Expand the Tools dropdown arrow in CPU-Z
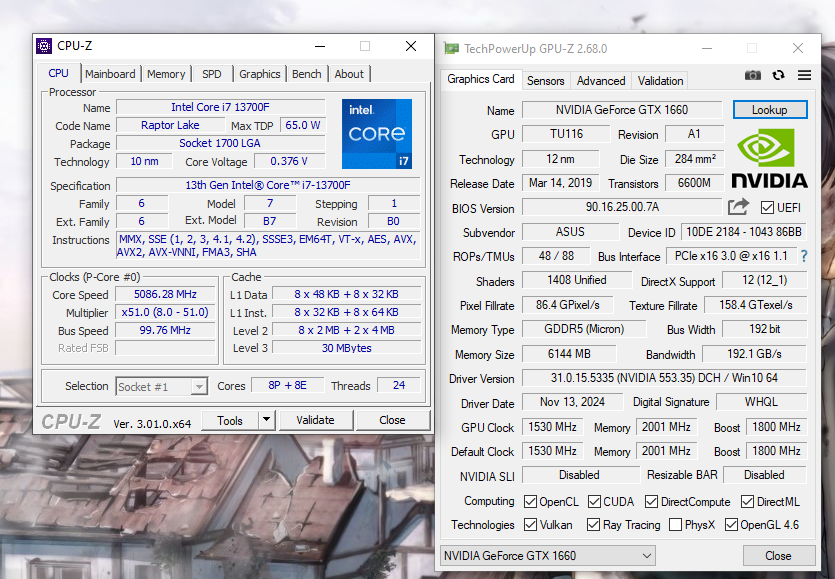This screenshot has width=835, height=579. 266,420
